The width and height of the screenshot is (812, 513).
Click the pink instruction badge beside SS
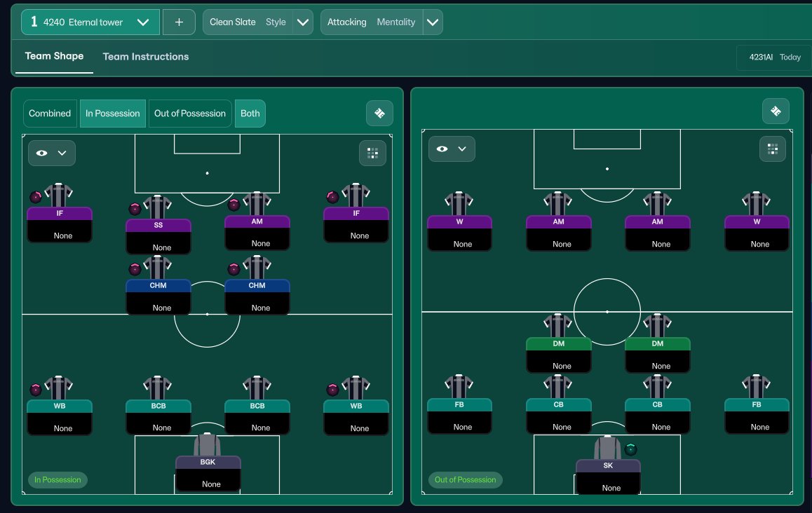[x=135, y=209]
